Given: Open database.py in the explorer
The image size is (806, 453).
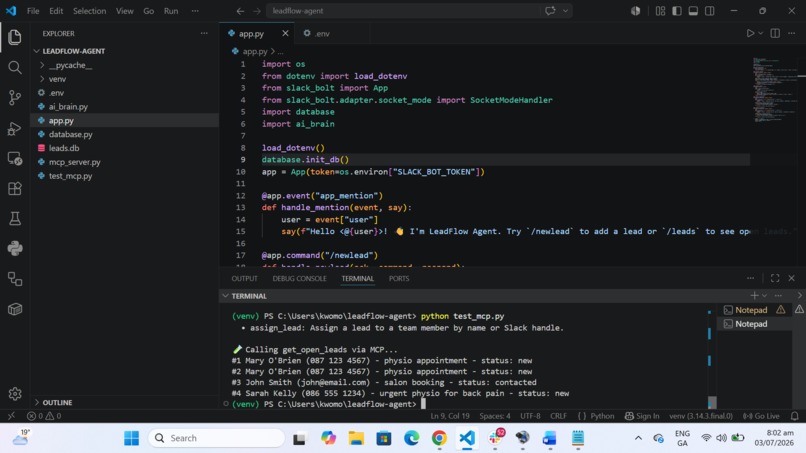Looking at the screenshot, I should pyautogui.click(x=70, y=134).
